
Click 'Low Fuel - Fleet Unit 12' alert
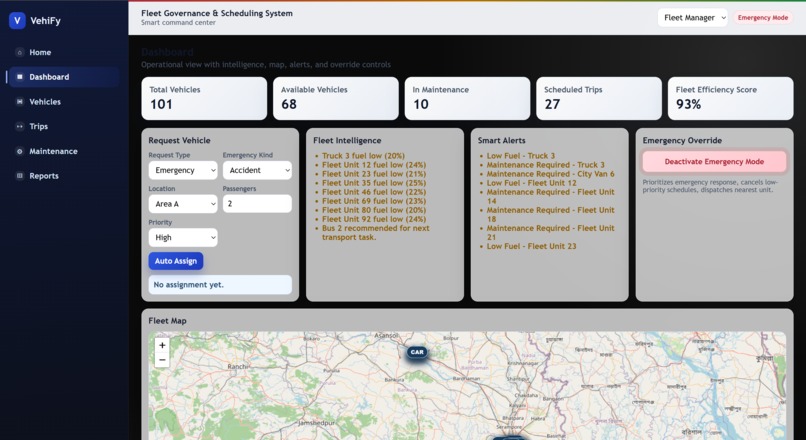point(532,183)
